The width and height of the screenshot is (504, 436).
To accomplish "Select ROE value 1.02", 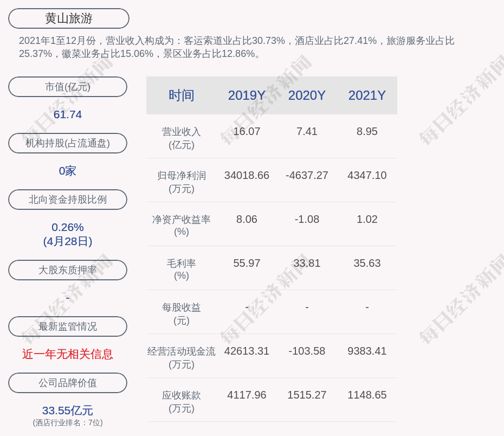I will point(367,219).
